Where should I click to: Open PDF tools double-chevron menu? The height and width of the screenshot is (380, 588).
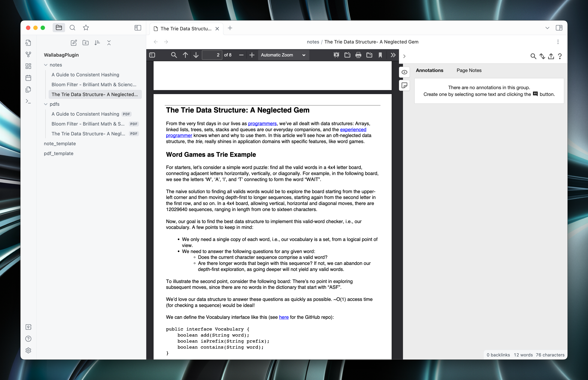click(393, 55)
